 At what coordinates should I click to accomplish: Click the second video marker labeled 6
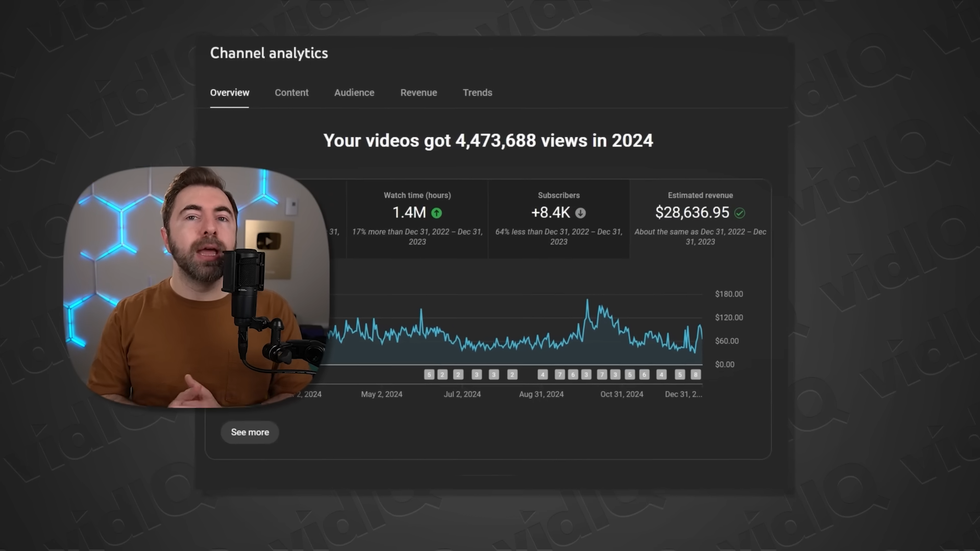(644, 374)
